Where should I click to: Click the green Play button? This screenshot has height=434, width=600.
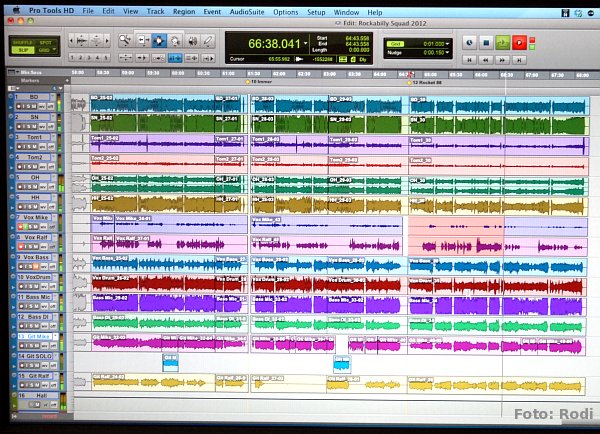click(503, 42)
